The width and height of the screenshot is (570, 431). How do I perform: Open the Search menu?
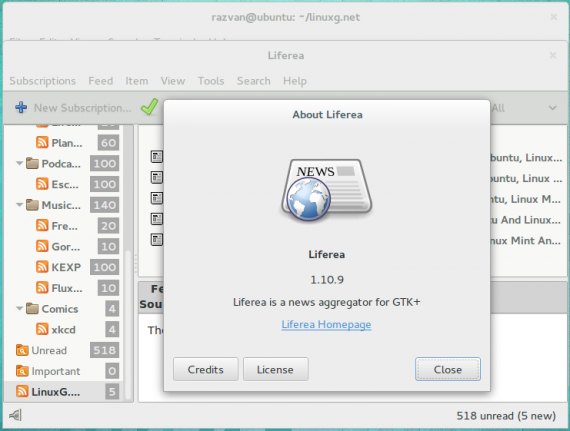(254, 81)
